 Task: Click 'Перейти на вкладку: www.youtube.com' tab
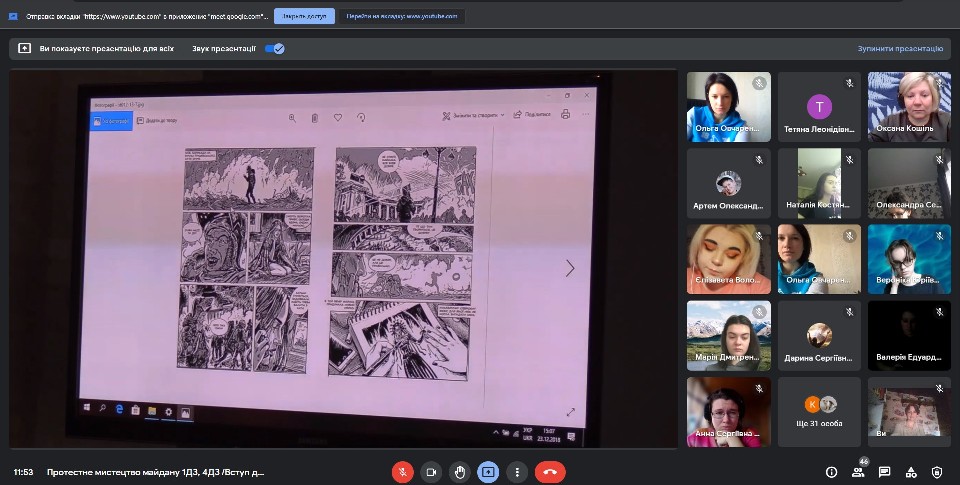tap(401, 16)
